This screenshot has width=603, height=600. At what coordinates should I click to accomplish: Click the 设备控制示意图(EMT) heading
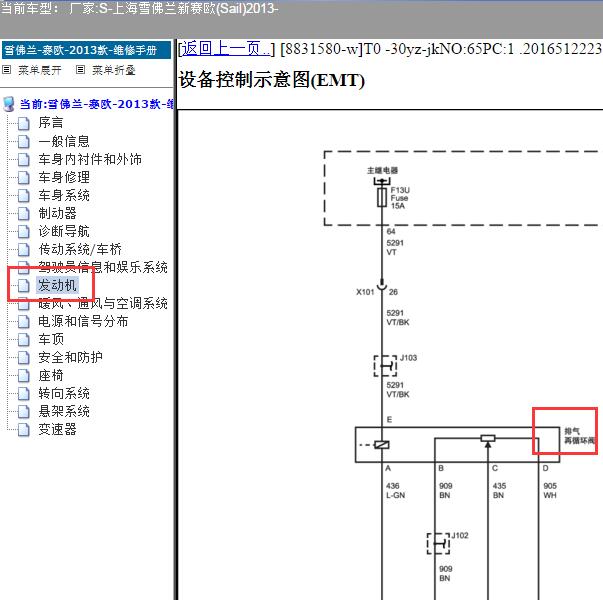(272, 80)
